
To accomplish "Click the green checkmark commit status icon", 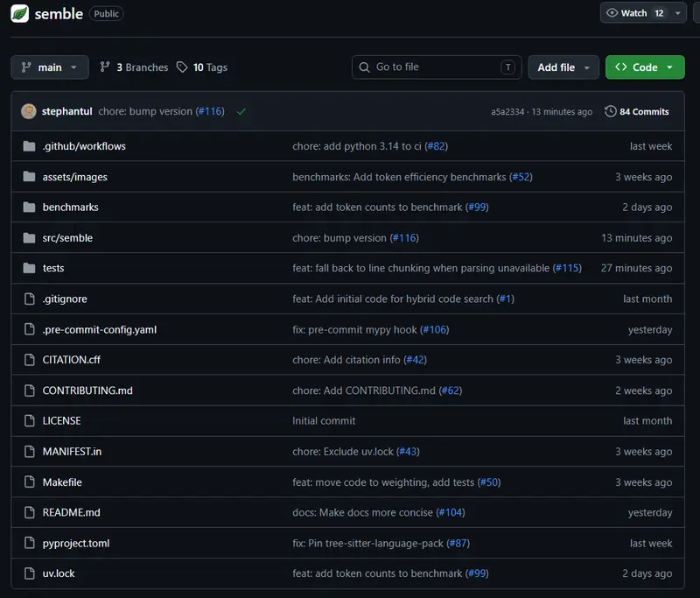I will coord(241,112).
